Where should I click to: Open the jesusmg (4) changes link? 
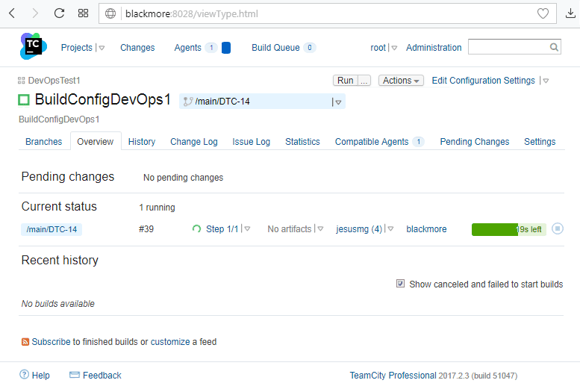(359, 229)
